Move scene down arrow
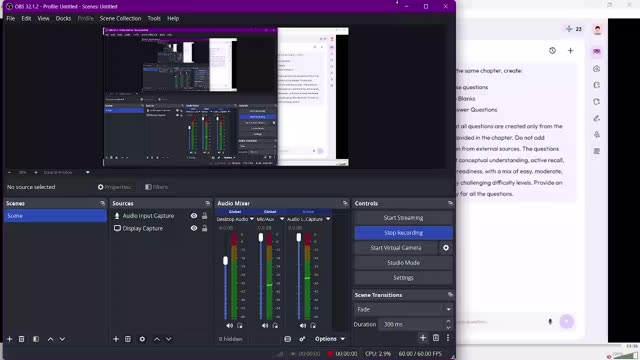 (62, 339)
